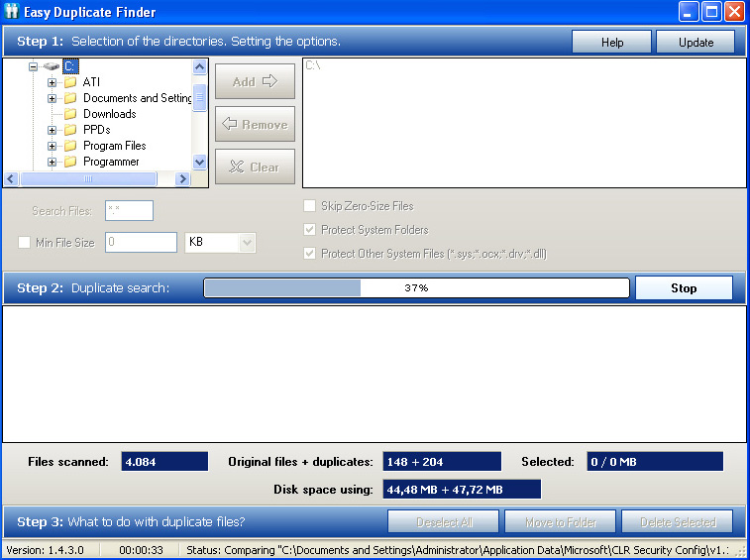750x560 pixels.
Task: Click the Search Files pattern field
Action: coord(129,210)
